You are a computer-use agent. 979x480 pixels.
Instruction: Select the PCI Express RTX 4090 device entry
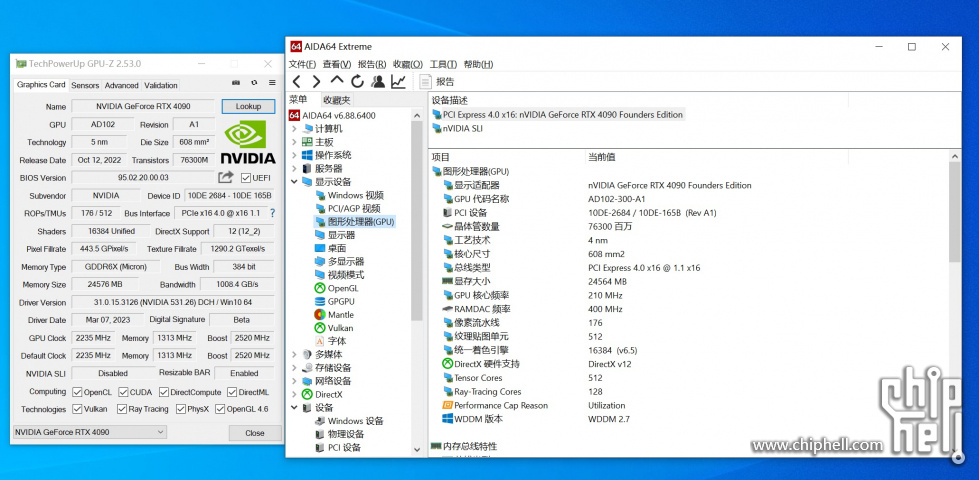[557, 115]
